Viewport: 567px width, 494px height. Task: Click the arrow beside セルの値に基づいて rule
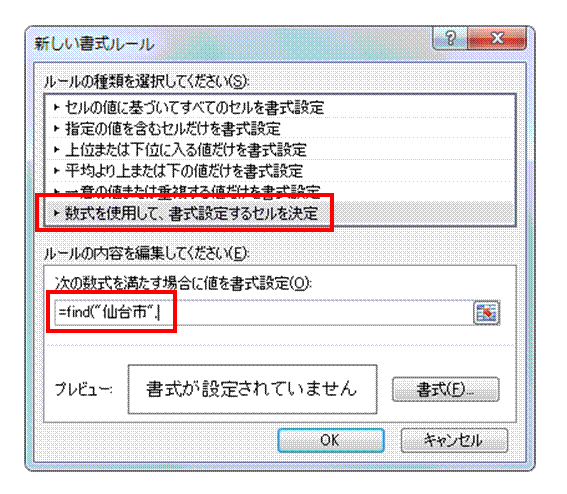pyautogui.click(x=56, y=107)
